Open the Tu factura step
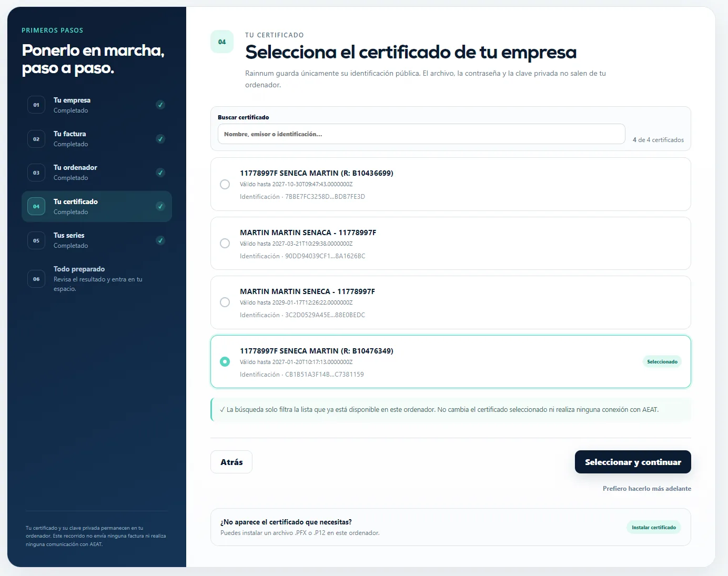 [97, 139]
